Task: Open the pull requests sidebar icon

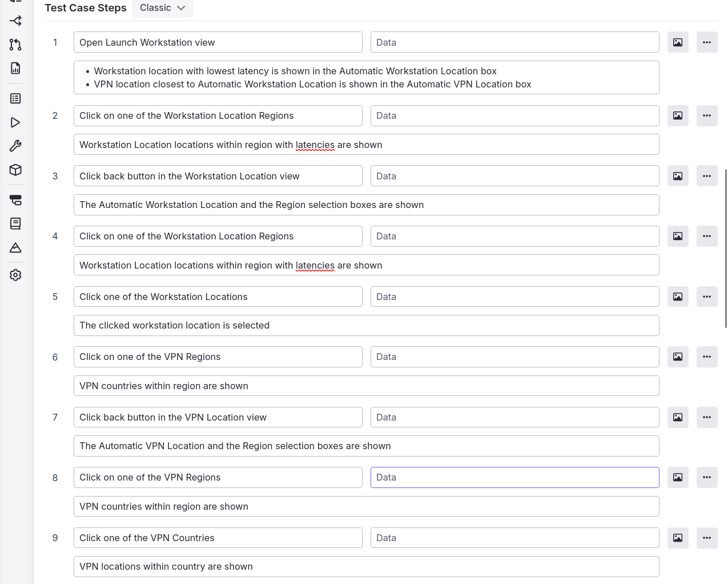Action: [x=15, y=45]
